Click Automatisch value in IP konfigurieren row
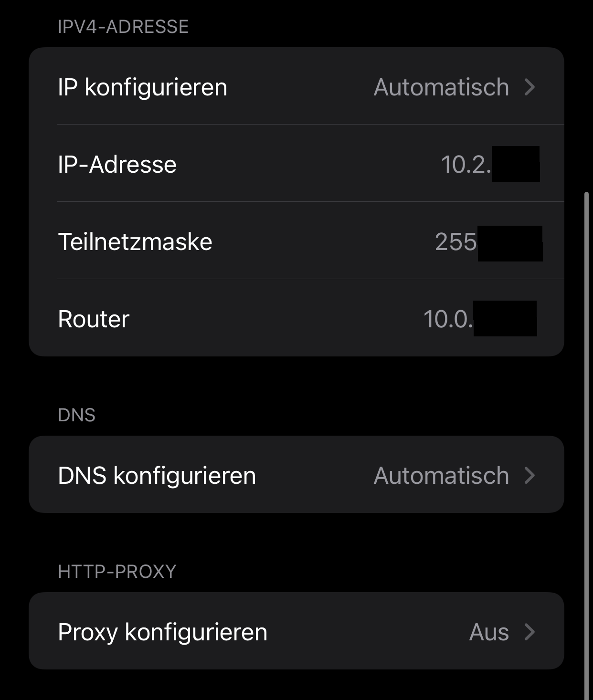Viewport: 593px width, 700px height. (x=441, y=87)
